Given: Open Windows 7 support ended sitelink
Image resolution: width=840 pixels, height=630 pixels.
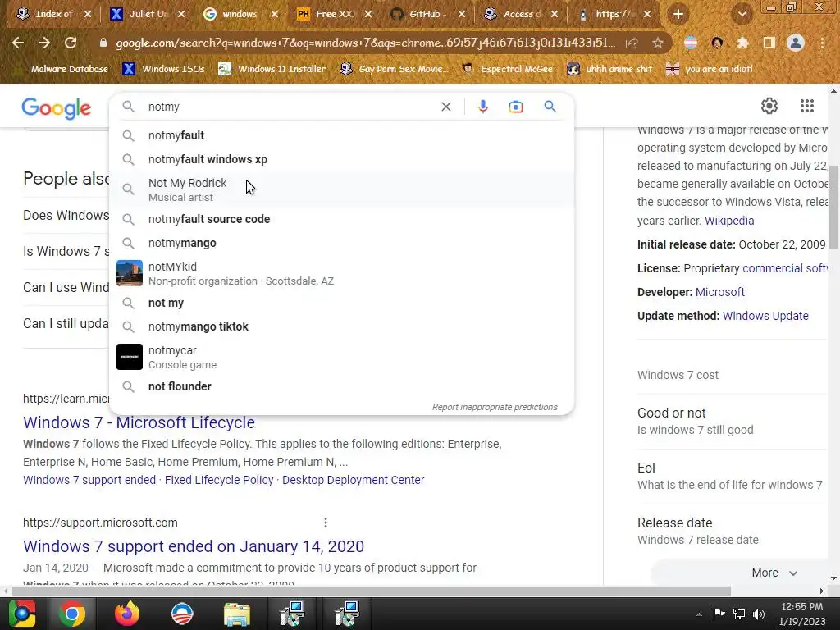Looking at the screenshot, I should [x=89, y=480].
